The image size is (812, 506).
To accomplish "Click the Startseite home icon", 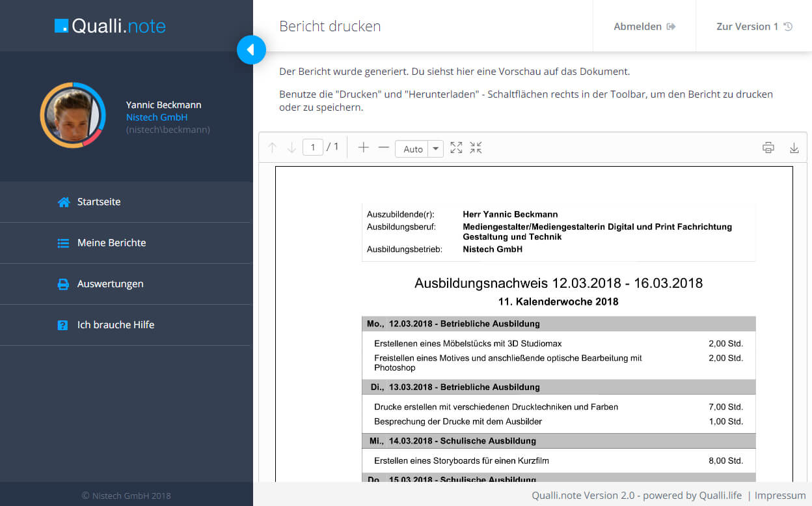I will click(x=64, y=202).
